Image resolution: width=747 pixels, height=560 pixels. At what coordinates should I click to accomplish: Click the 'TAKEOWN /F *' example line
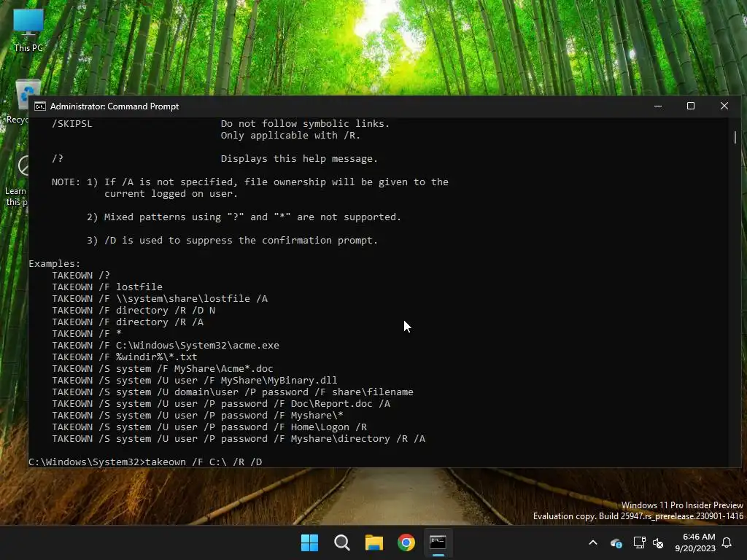pyautogui.click(x=87, y=334)
